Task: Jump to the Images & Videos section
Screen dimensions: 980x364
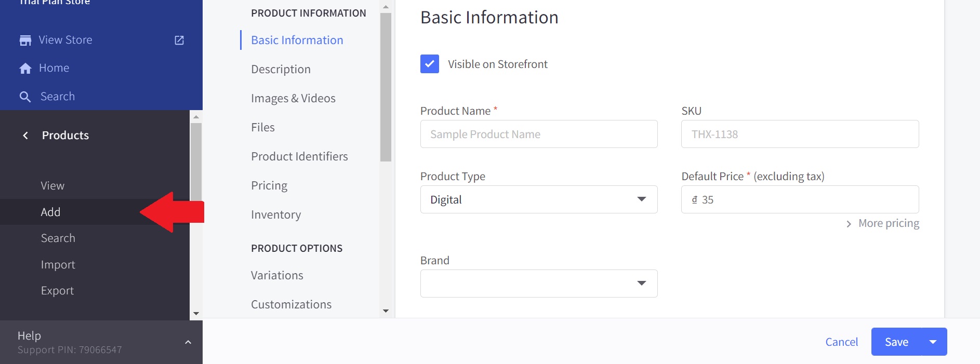Action: pos(293,98)
